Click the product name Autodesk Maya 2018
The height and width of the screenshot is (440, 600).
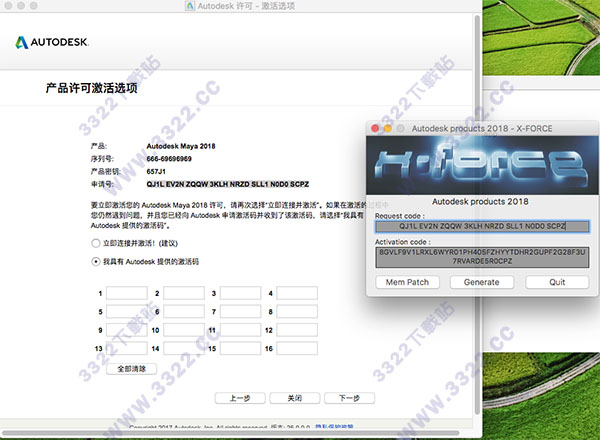[x=181, y=146]
